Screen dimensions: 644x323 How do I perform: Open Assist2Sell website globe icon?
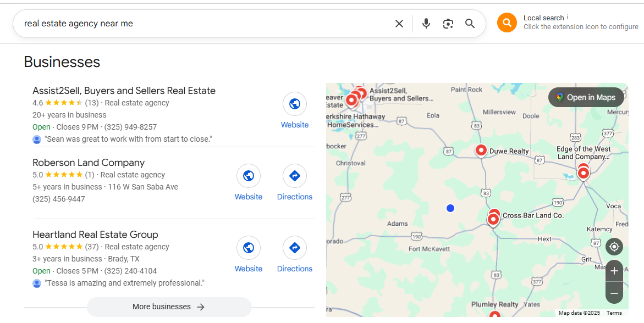pyautogui.click(x=295, y=104)
